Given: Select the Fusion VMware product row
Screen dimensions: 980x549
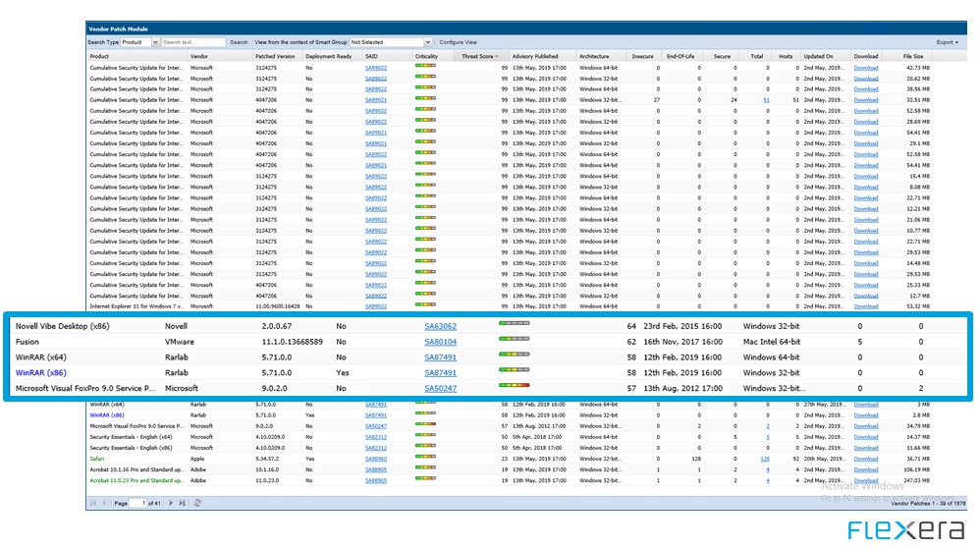Looking at the screenshot, I should pyautogui.click(x=488, y=342).
